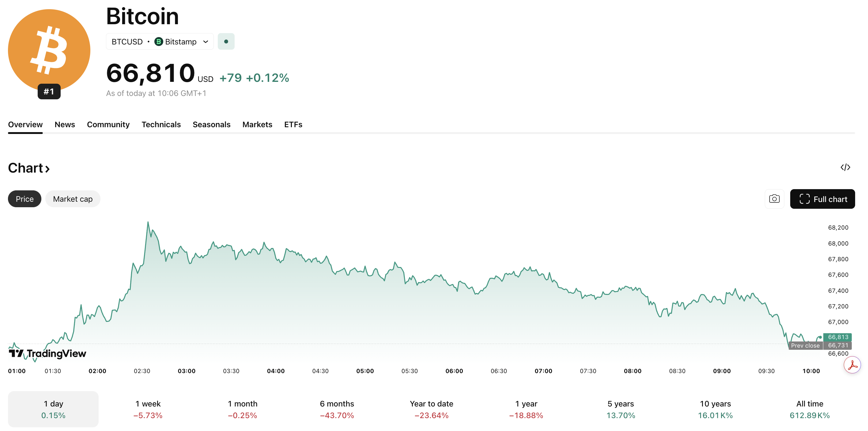
Task: Switch chart to Market cap view
Action: pos(73,199)
